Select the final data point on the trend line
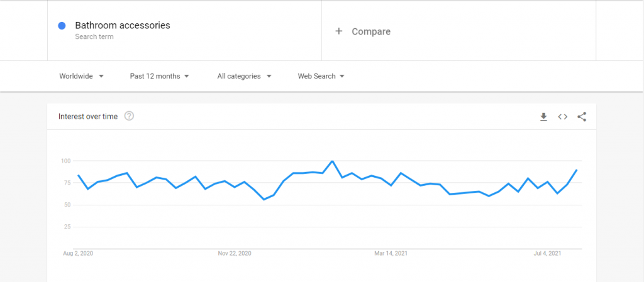This screenshot has width=644, height=282. coord(577,170)
